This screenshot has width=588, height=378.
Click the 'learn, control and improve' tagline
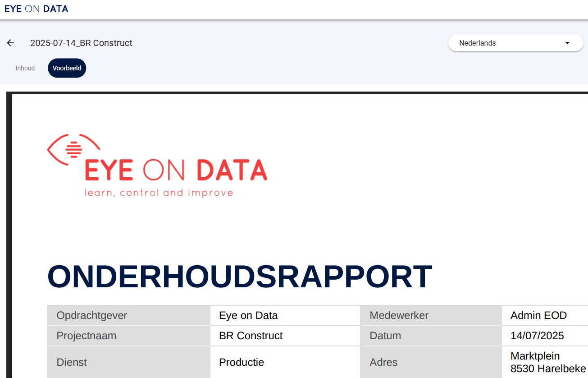click(159, 193)
